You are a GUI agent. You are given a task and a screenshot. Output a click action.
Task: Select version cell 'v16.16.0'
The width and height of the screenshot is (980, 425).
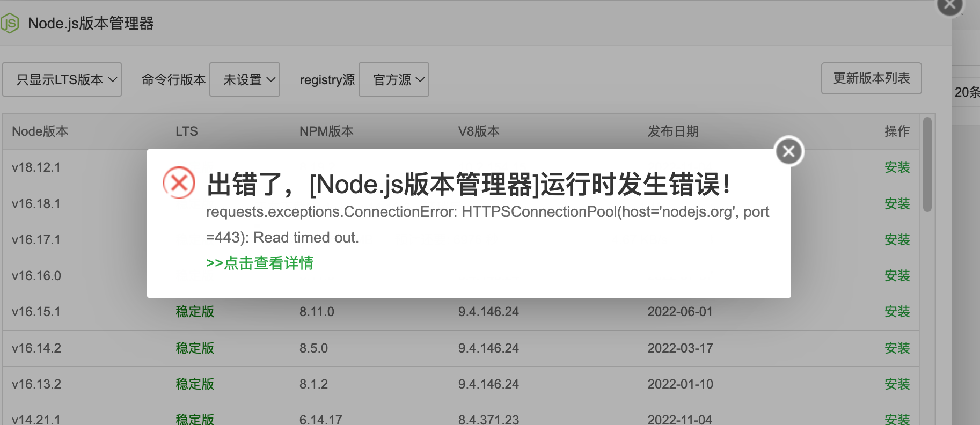(x=36, y=276)
